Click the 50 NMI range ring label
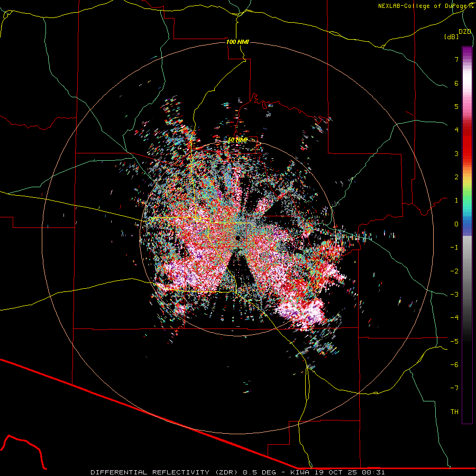Viewport: 476px width, 476px height. coord(237,140)
